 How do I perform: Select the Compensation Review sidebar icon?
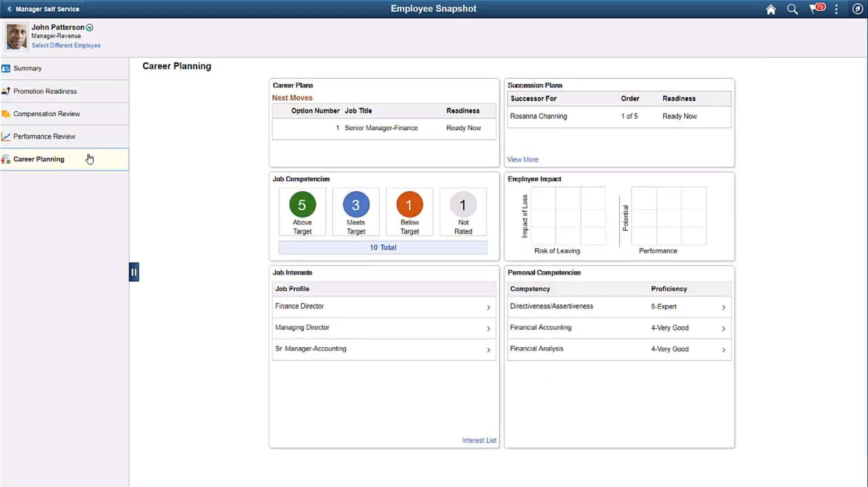click(x=6, y=113)
